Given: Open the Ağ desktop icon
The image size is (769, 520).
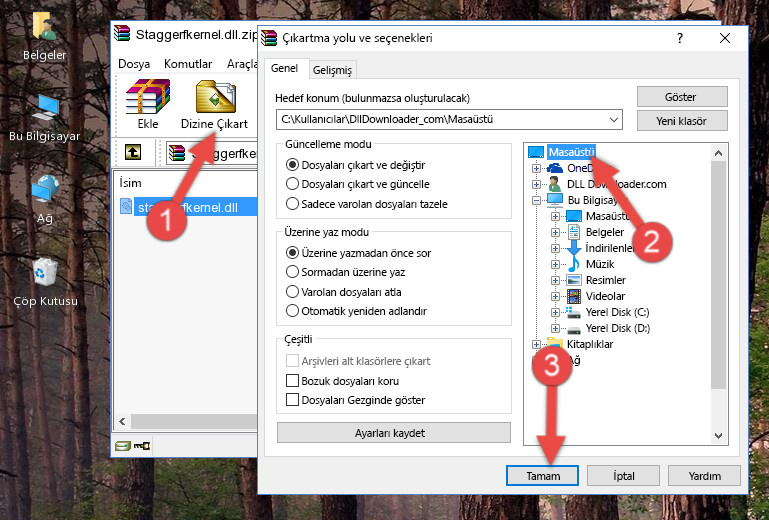Looking at the screenshot, I should (x=45, y=189).
